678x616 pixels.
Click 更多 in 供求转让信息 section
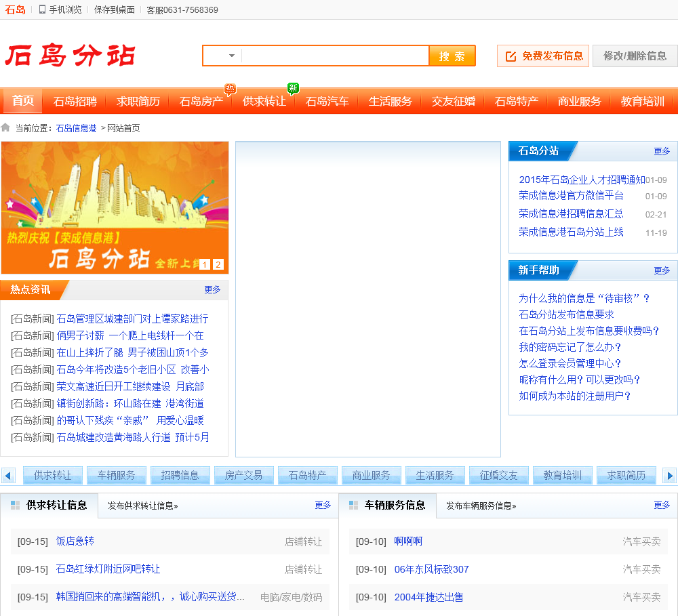coord(323,506)
